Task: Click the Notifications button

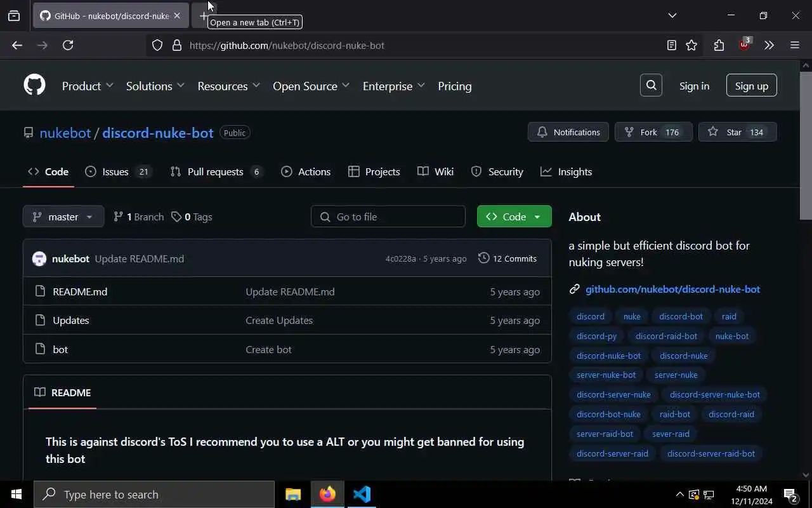Action: pos(568,132)
